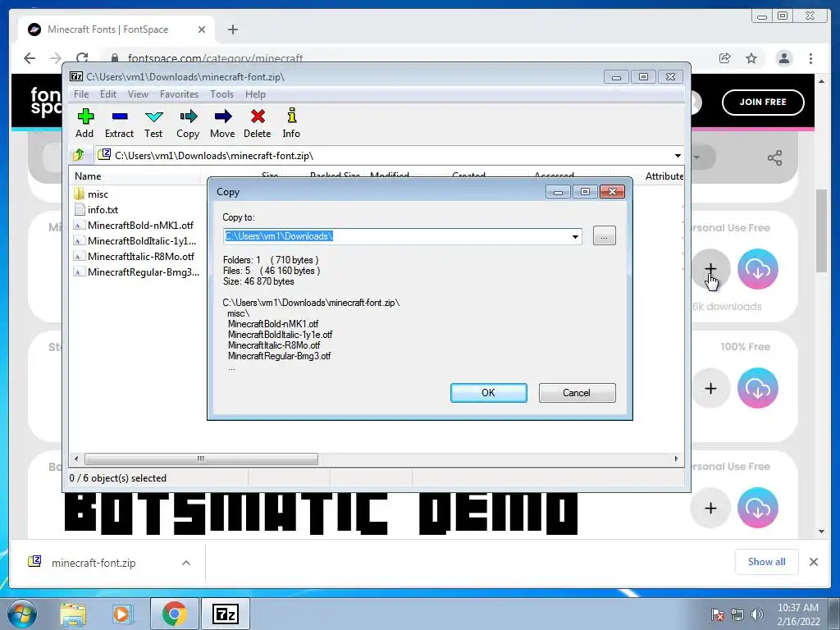Open minecraft-font.zip download item
The width and height of the screenshot is (840, 630).
[x=94, y=563]
